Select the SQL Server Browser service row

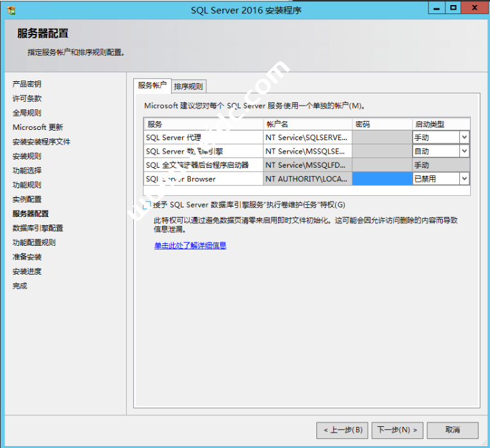[x=203, y=179]
